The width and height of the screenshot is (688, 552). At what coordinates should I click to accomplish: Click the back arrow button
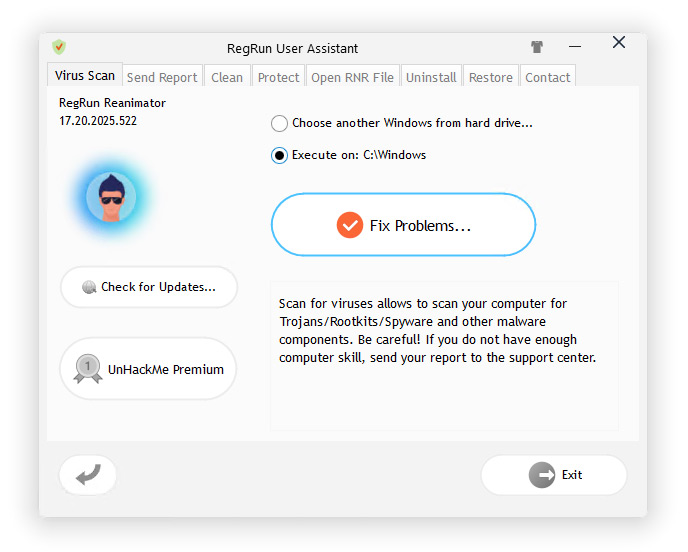88,475
